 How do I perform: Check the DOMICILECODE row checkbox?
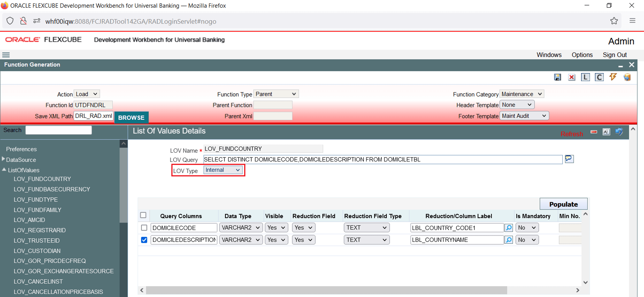click(144, 228)
